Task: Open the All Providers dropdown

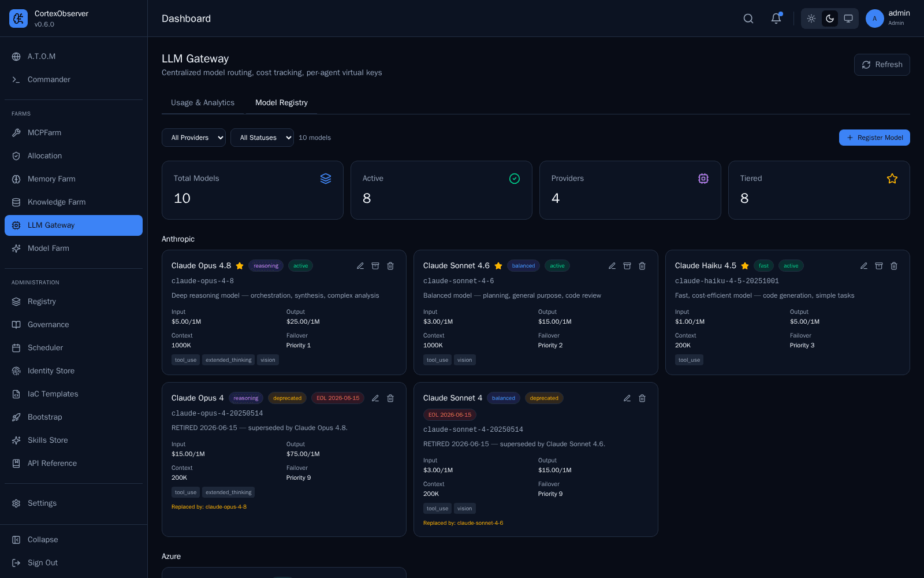Action: coord(193,138)
